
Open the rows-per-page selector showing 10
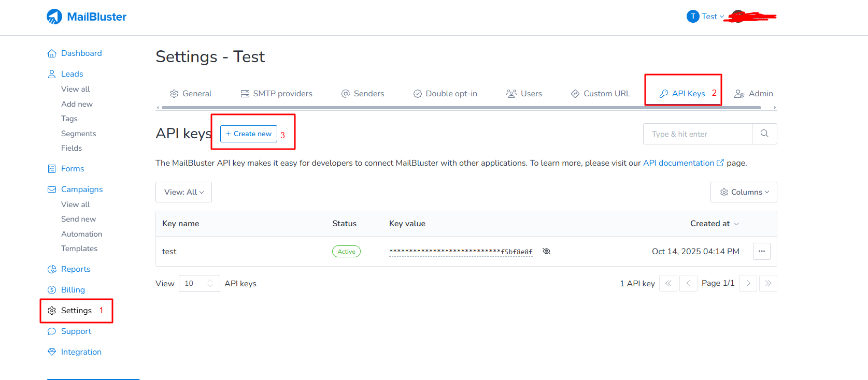coord(199,283)
